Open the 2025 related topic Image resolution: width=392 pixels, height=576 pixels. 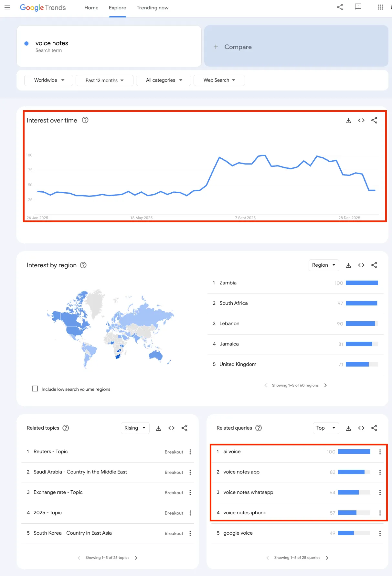click(48, 513)
